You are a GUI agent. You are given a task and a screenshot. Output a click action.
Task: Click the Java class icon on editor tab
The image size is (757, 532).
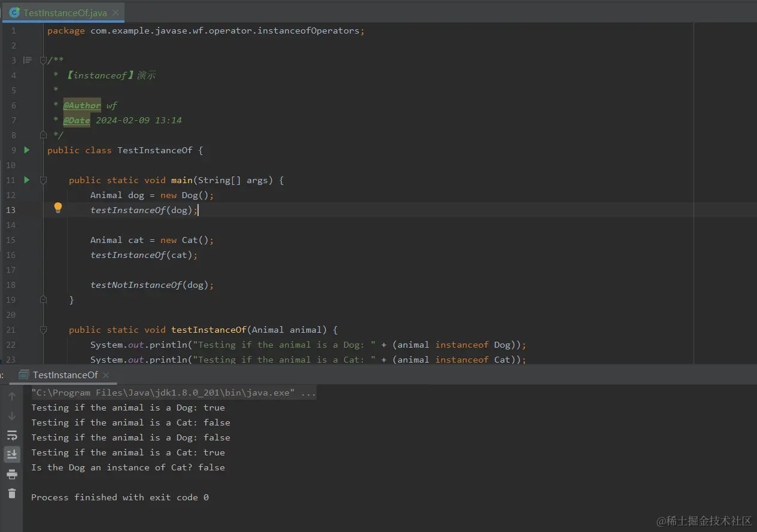(x=14, y=12)
